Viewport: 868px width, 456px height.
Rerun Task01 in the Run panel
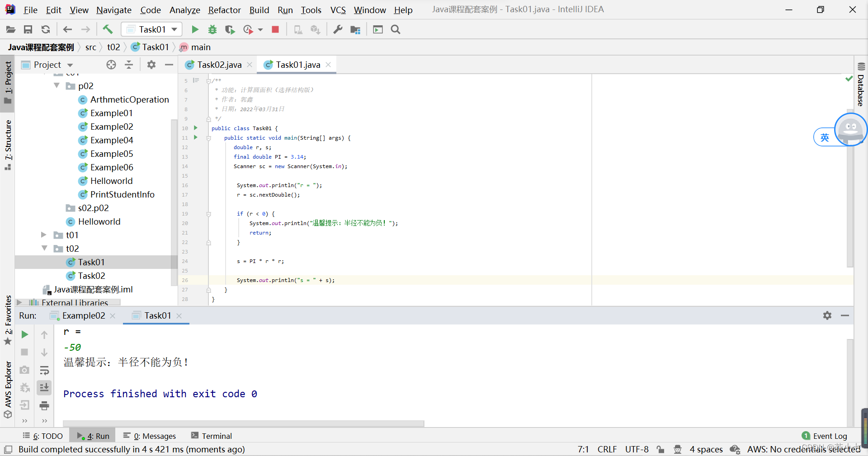pos(25,335)
